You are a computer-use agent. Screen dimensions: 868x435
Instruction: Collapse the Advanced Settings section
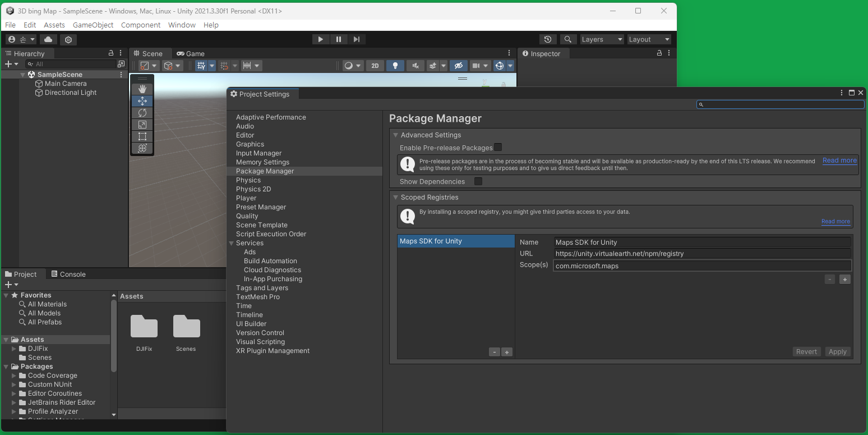point(395,135)
